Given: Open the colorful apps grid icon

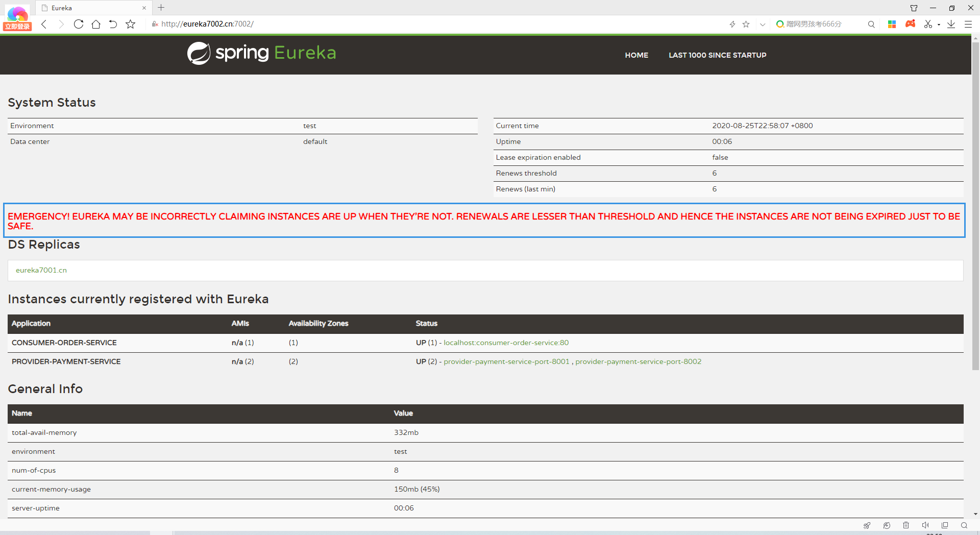Looking at the screenshot, I should coord(892,24).
